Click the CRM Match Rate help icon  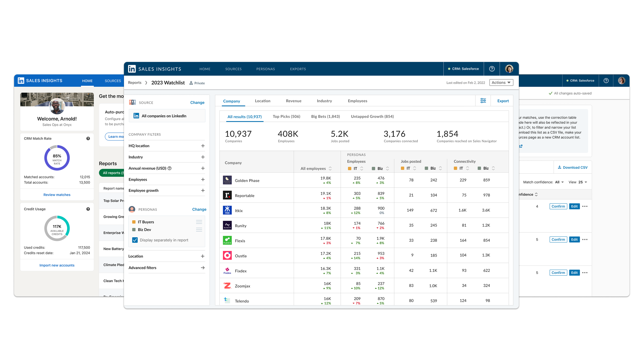[x=88, y=139]
